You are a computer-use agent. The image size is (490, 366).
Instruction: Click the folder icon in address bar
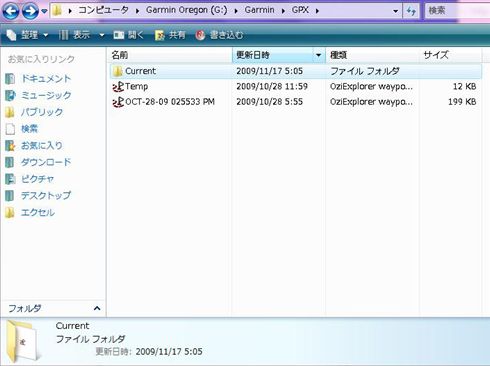(57, 11)
